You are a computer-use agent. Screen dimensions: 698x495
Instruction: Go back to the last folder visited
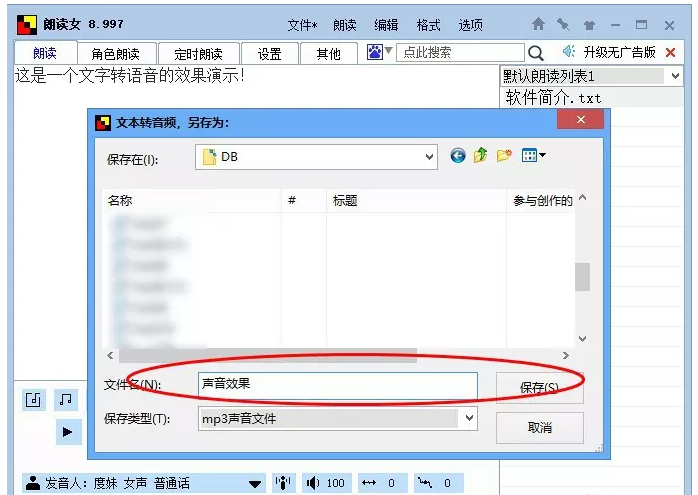pos(458,156)
